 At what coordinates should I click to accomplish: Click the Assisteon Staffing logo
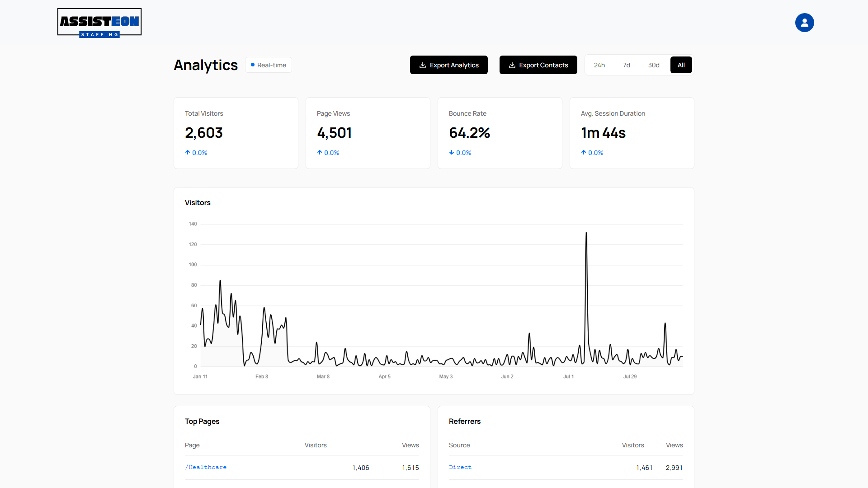point(99,23)
